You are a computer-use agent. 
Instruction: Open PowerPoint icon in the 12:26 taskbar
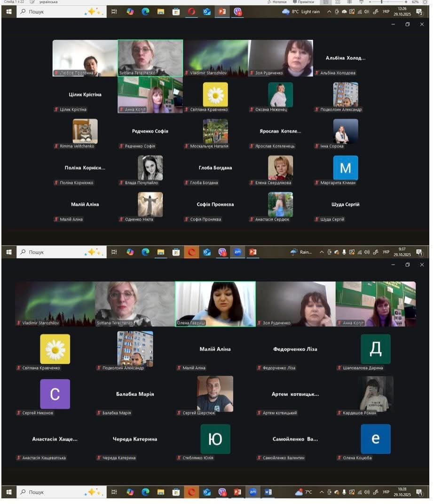pos(222,12)
